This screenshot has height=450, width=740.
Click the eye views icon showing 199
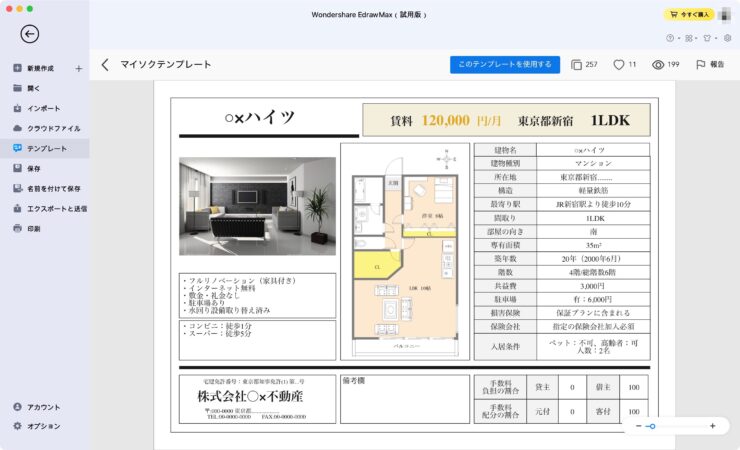(658, 65)
